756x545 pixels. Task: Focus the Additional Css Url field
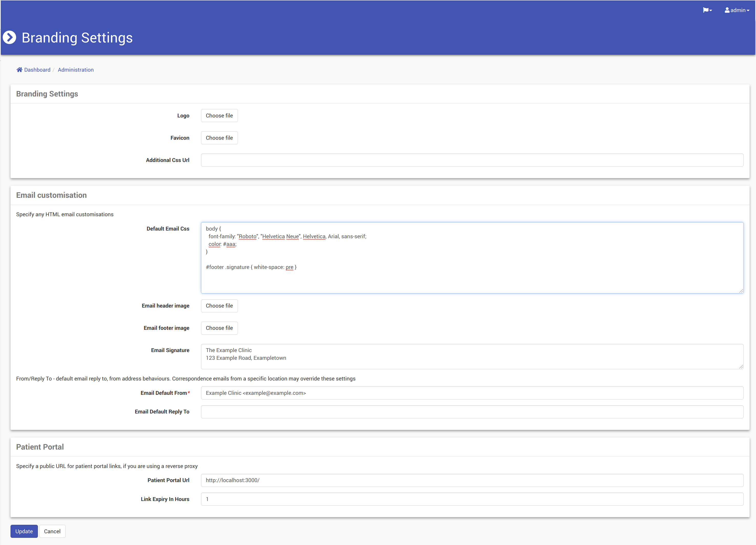pyautogui.click(x=472, y=160)
